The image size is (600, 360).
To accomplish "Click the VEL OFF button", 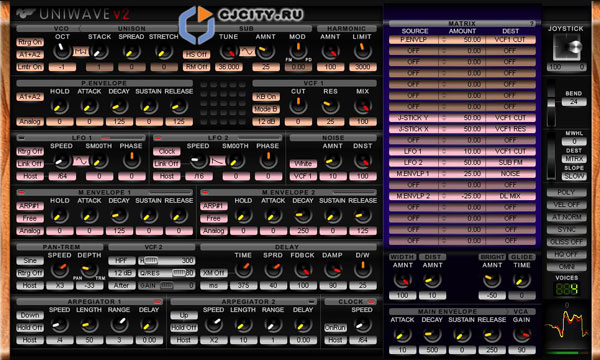I will click(x=566, y=205).
